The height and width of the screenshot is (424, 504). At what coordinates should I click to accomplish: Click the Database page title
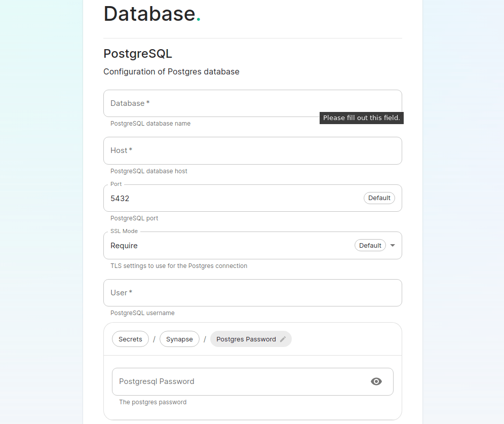coord(149,14)
